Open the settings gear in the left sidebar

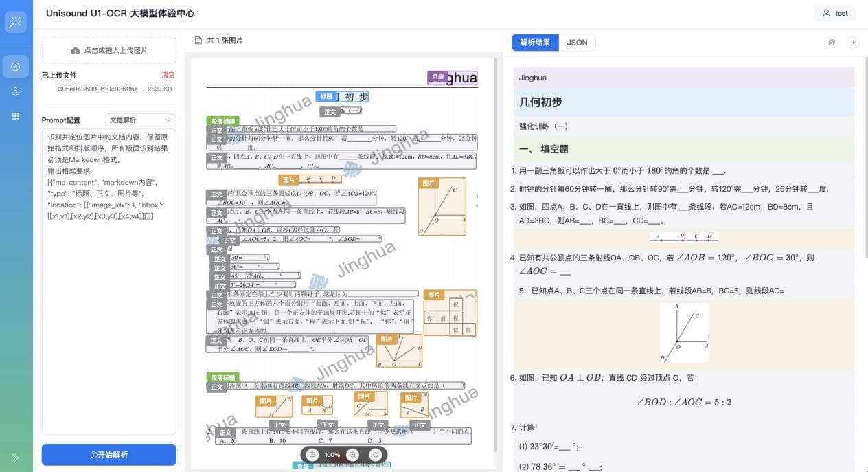[15, 91]
